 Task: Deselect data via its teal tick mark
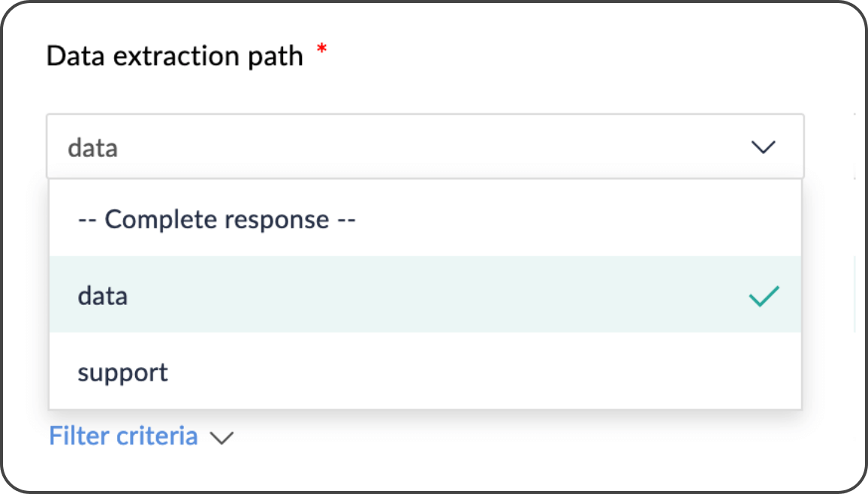click(764, 297)
